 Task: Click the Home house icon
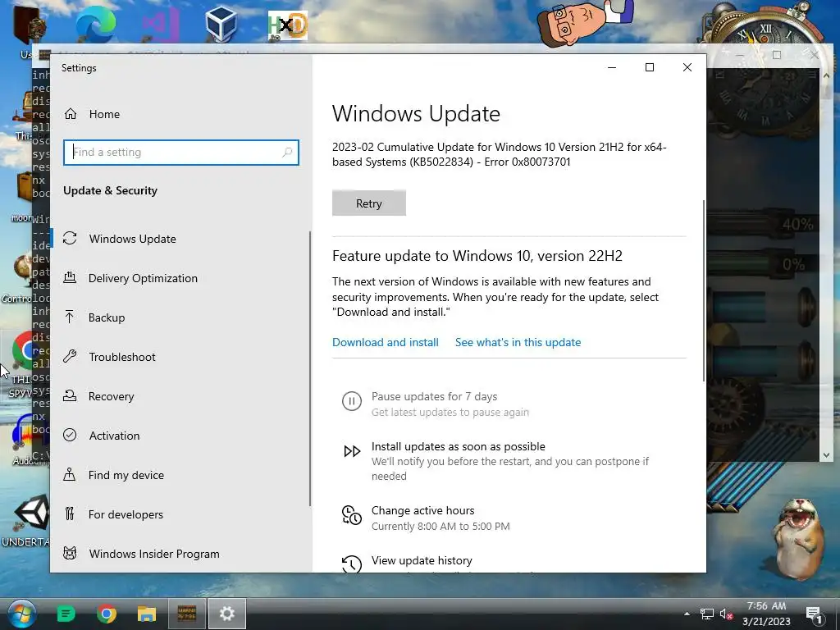[71, 114]
